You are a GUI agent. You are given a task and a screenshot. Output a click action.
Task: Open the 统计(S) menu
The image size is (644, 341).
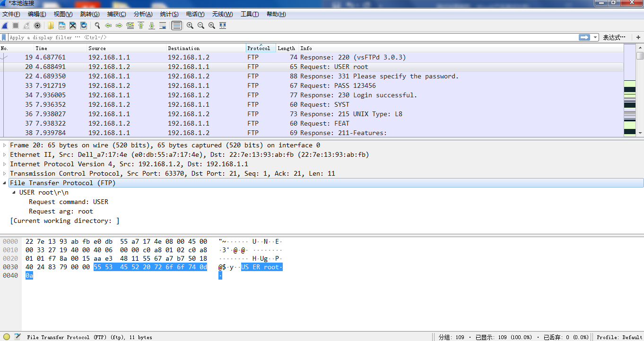(x=169, y=14)
